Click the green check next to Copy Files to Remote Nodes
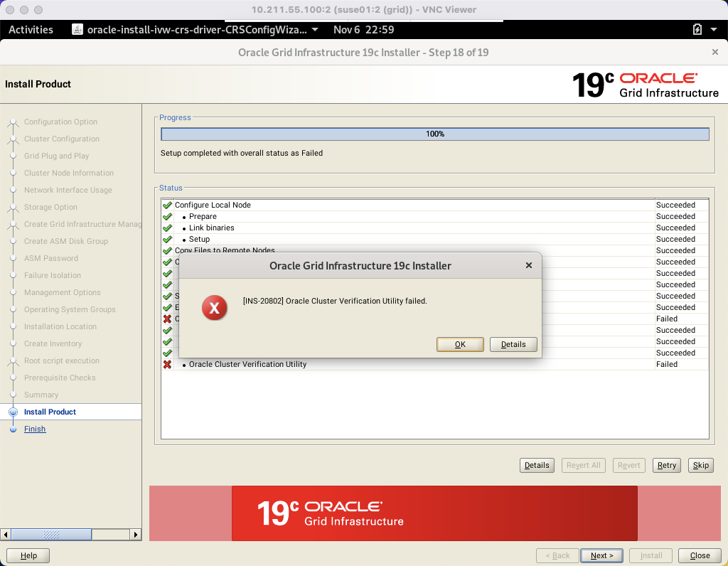Screen dimensions: 728x566 point(167,251)
